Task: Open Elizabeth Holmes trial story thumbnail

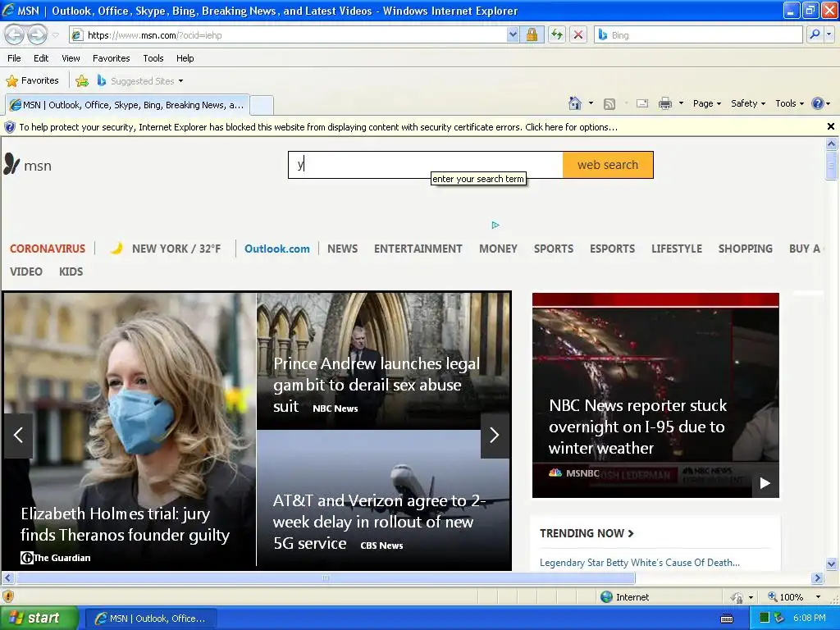Action: 130,431
